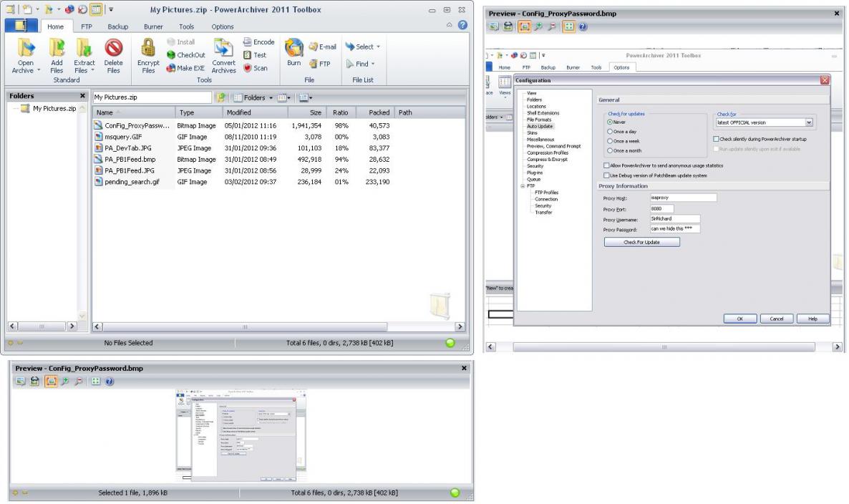Image resolution: width=849 pixels, height=504 pixels.
Task: Click the Folders pane horizontal scrollbar
Action: pyautogui.click(x=42, y=326)
